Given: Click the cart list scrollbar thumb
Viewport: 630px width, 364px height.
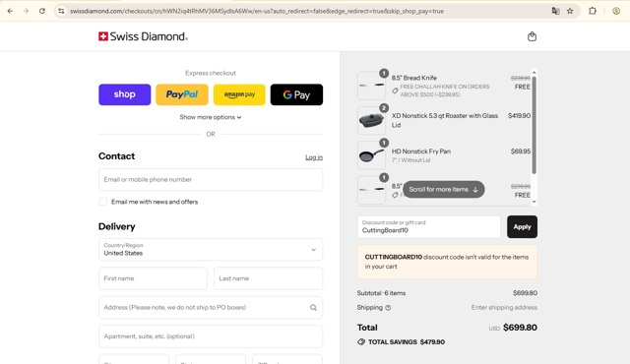Looking at the screenshot, I should click(x=534, y=124).
